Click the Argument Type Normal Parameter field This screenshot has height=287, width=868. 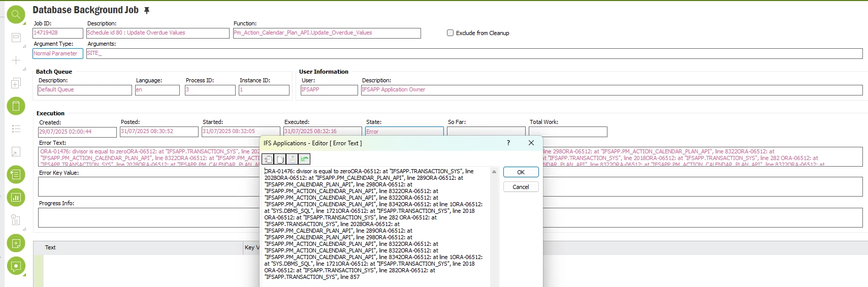(x=57, y=53)
